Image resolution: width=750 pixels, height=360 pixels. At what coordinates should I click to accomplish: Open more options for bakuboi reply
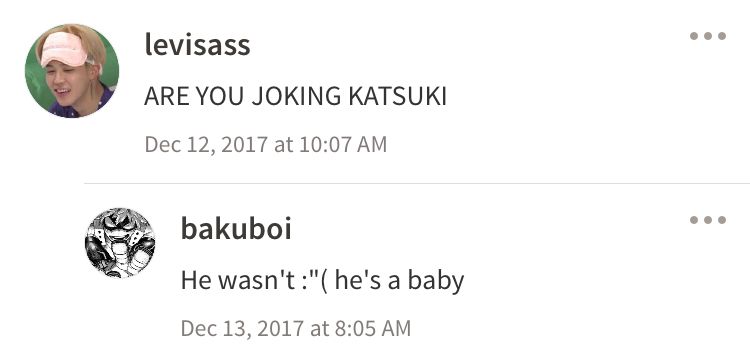coord(708,220)
